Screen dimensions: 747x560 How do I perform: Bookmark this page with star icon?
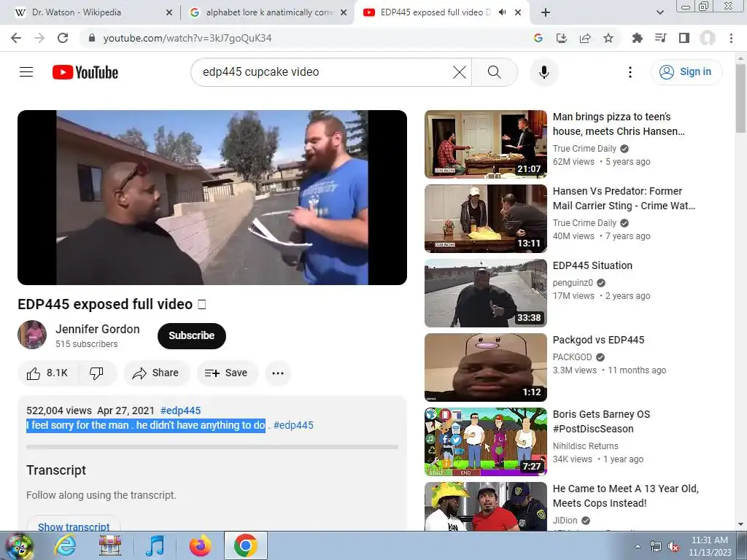coord(608,38)
